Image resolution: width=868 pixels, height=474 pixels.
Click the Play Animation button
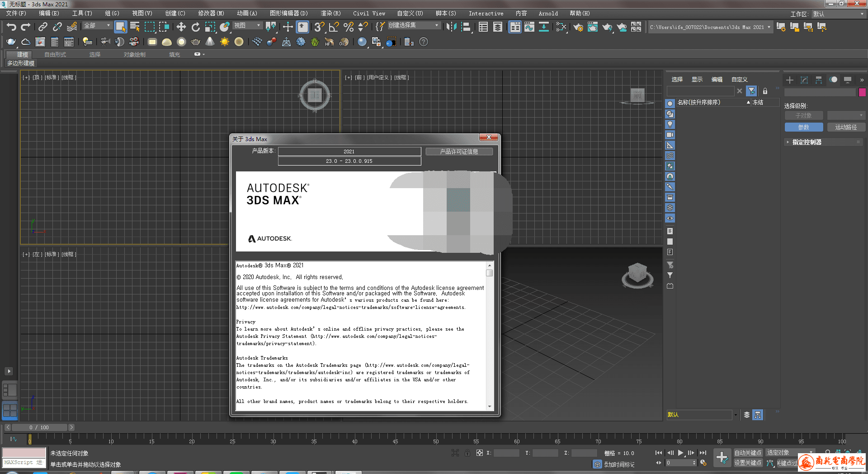point(680,453)
